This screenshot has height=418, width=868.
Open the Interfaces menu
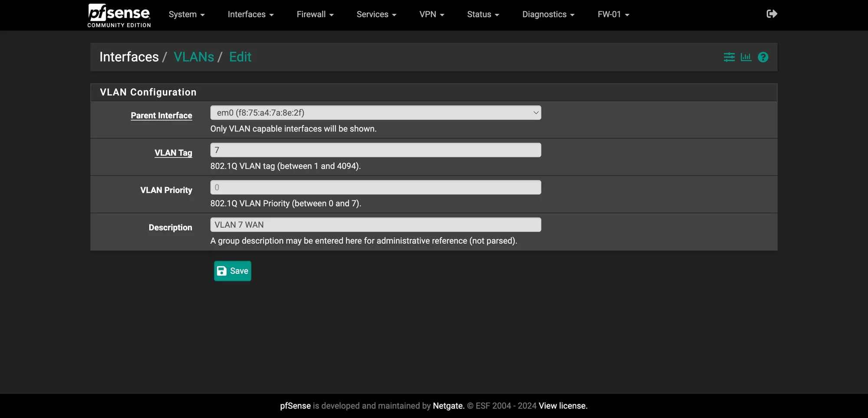(x=250, y=14)
